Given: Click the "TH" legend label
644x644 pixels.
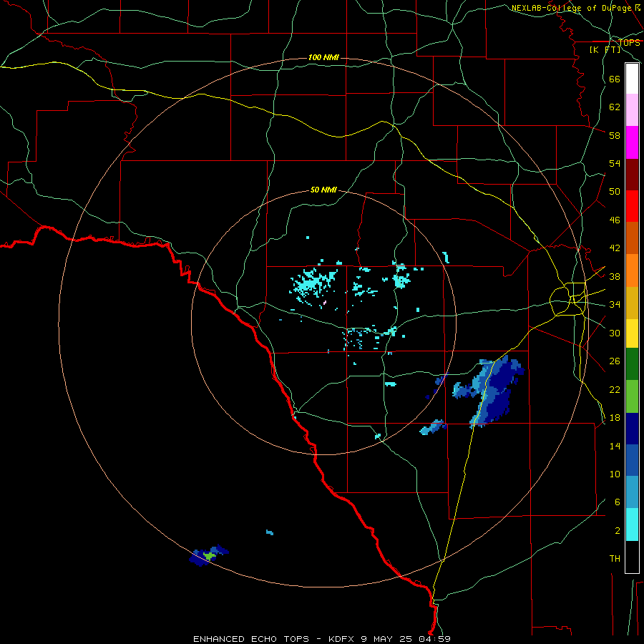Looking at the screenshot, I should (615, 559).
